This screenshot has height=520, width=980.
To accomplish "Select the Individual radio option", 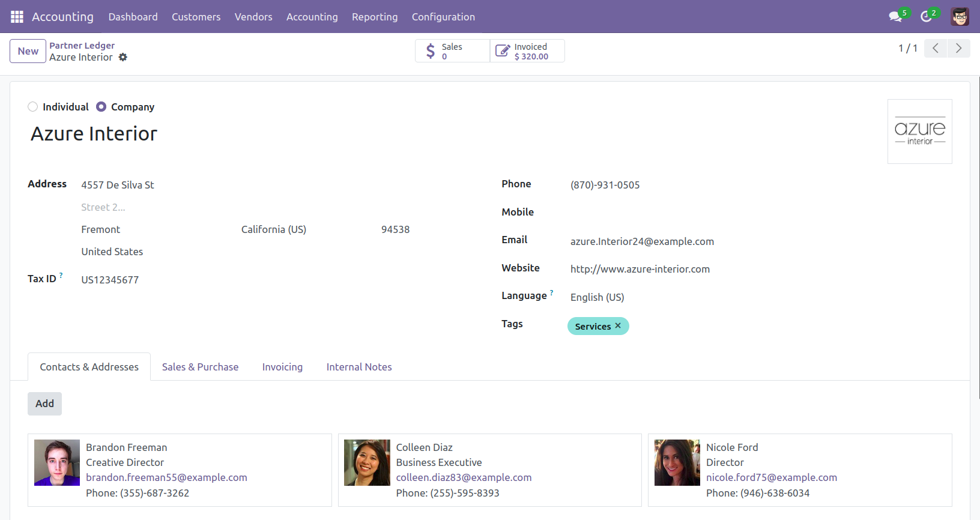I will 33,107.
